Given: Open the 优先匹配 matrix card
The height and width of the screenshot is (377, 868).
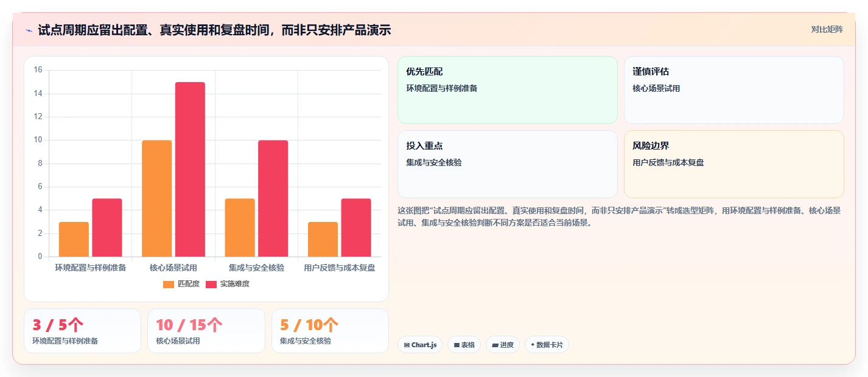Looking at the screenshot, I should point(508,90).
